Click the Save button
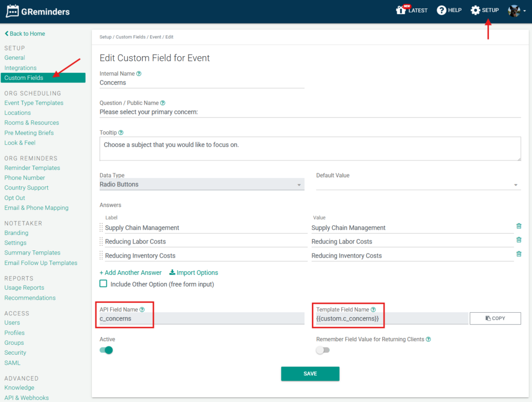The image size is (532, 402). point(310,373)
